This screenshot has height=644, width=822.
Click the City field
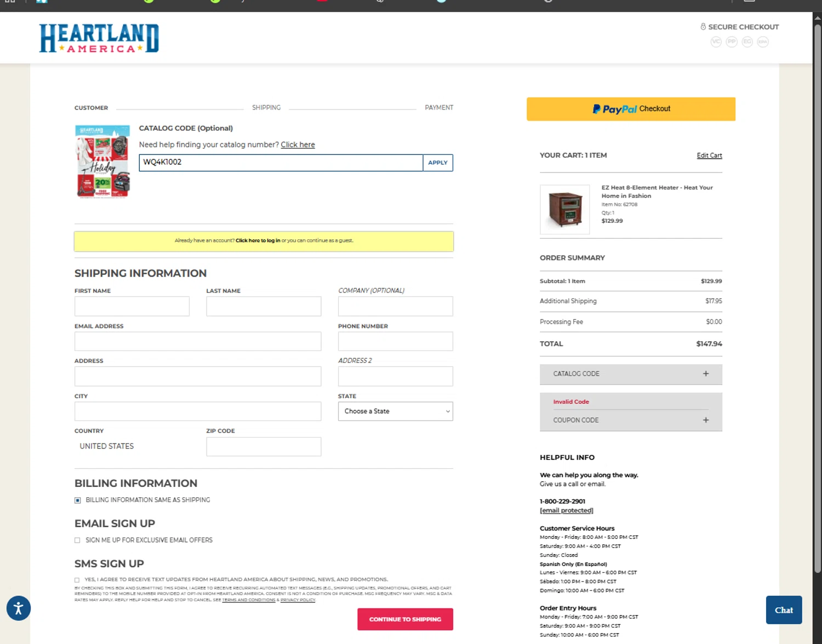point(198,411)
